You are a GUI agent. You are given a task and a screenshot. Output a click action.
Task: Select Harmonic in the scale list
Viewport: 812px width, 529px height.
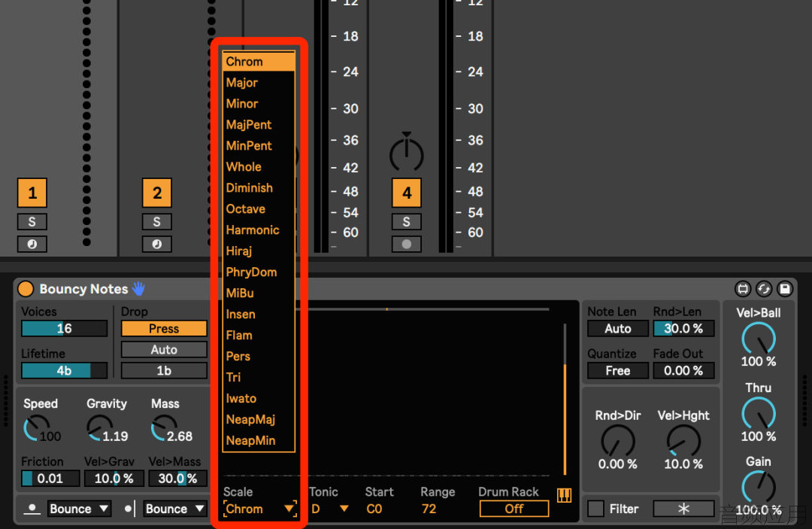click(x=259, y=230)
